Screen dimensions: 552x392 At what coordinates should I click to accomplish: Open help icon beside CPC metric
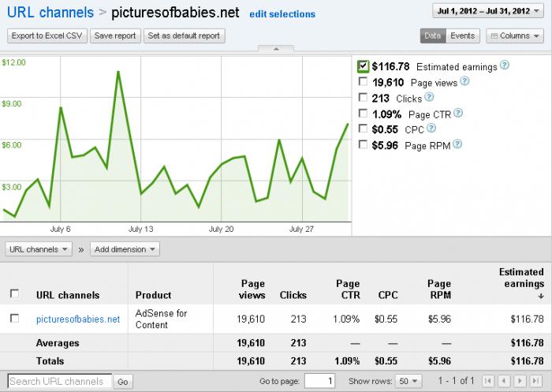pos(431,129)
